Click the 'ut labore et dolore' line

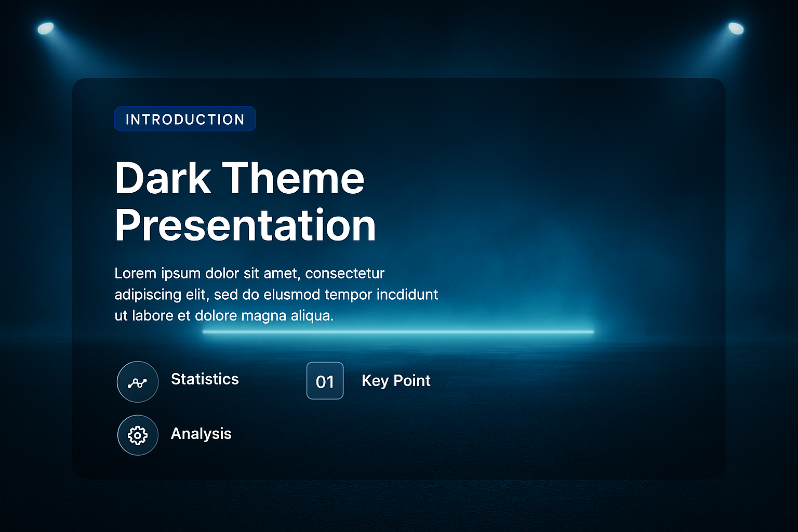[223, 316]
